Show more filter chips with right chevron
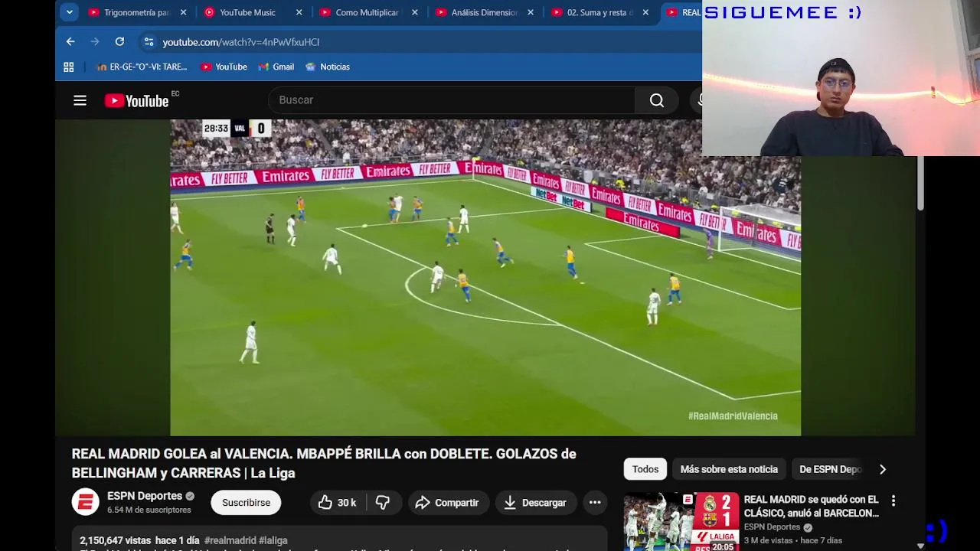Image resolution: width=980 pixels, height=551 pixels. click(883, 469)
